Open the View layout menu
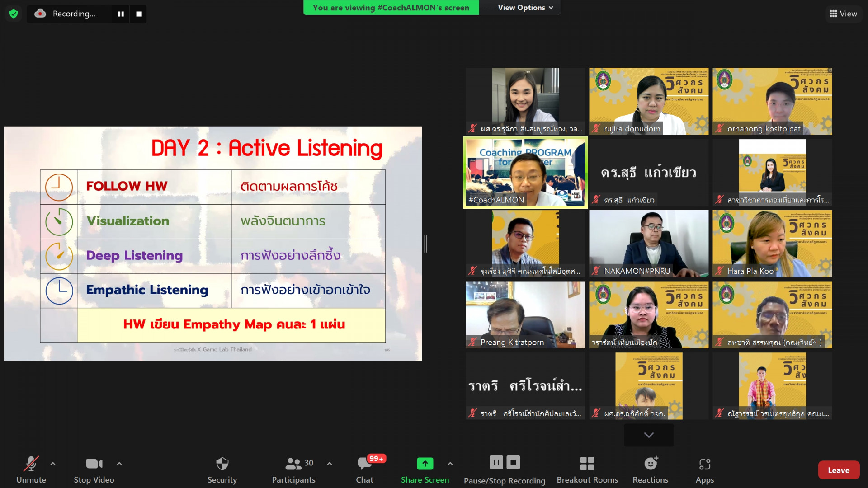This screenshot has width=868, height=488. click(843, 14)
